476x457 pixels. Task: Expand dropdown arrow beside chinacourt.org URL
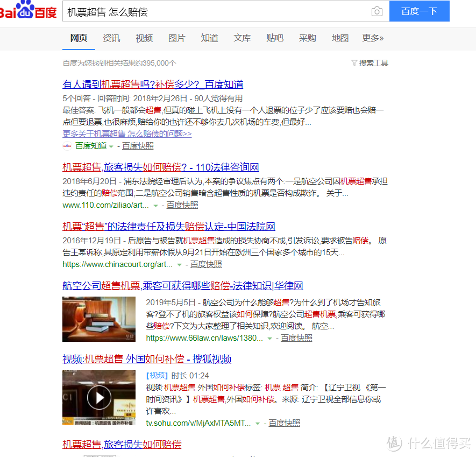click(x=180, y=265)
